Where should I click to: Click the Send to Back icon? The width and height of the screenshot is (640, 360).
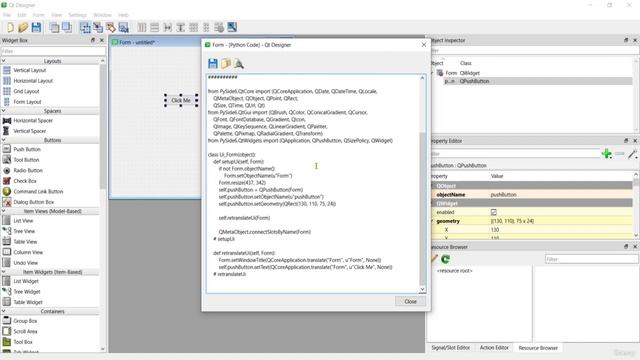[x=54, y=27]
